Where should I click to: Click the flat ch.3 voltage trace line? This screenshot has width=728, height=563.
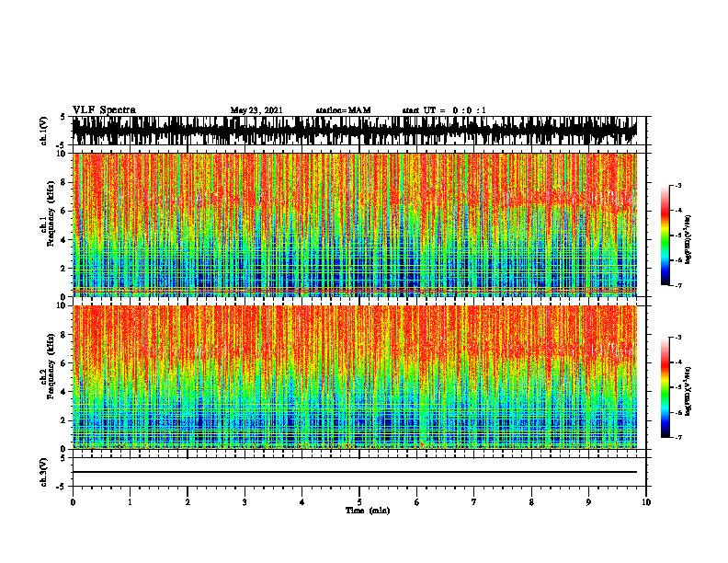click(355, 472)
